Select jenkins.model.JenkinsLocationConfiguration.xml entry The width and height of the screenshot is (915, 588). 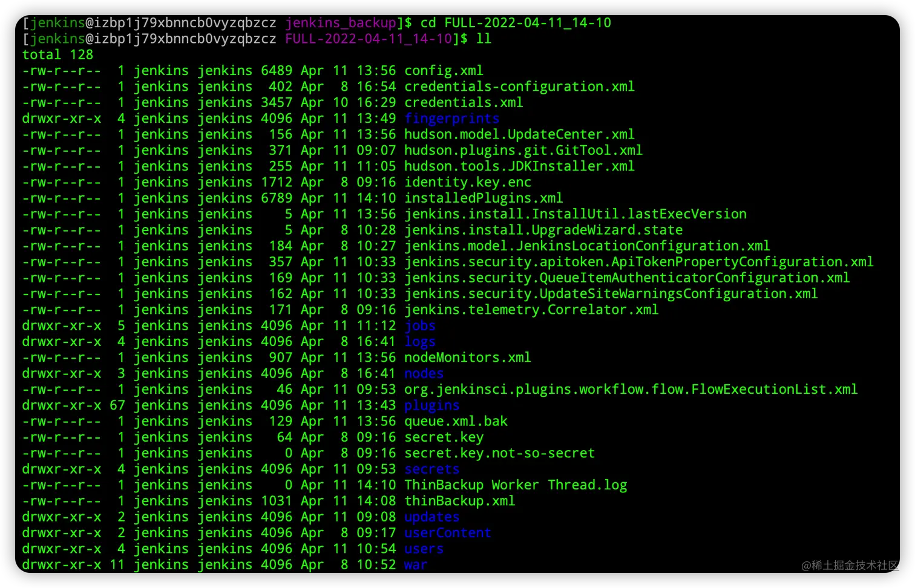tap(587, 246)
